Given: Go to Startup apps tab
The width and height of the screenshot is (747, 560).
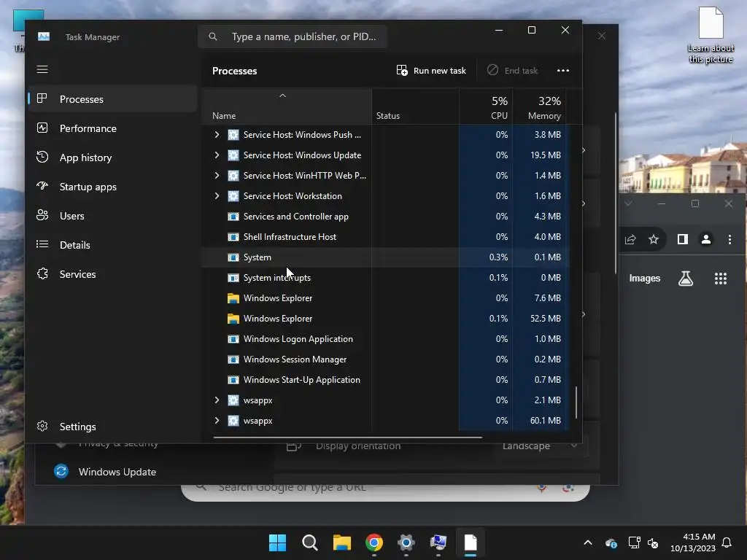Looking at the screenshot, I should (113, 187).
